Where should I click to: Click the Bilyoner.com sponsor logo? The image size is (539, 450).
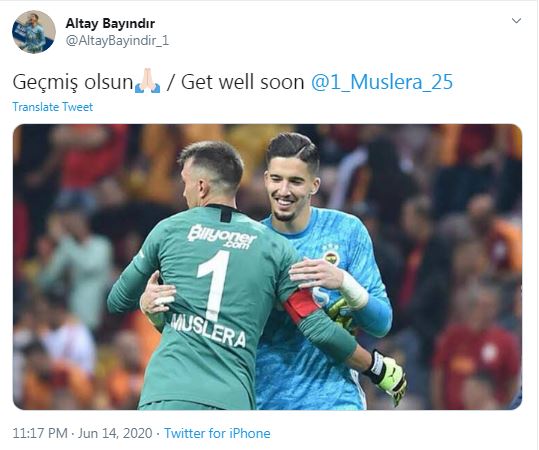click(222, 236)
